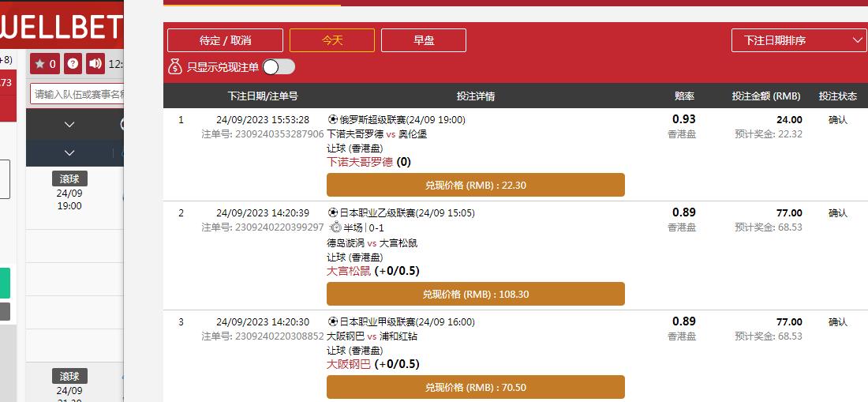Click timestamp 24/09/2023 15:53:28
868x402 pixels.
(263, 119)
